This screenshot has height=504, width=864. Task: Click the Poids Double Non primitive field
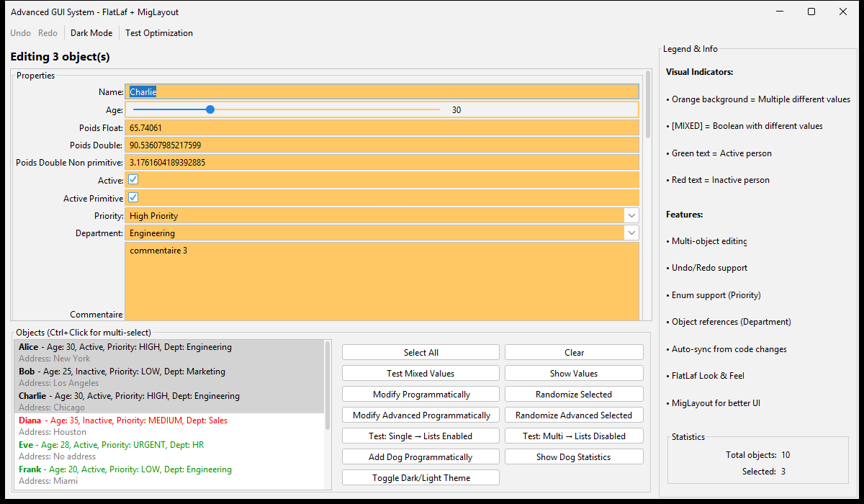click(x=382, y=163)
